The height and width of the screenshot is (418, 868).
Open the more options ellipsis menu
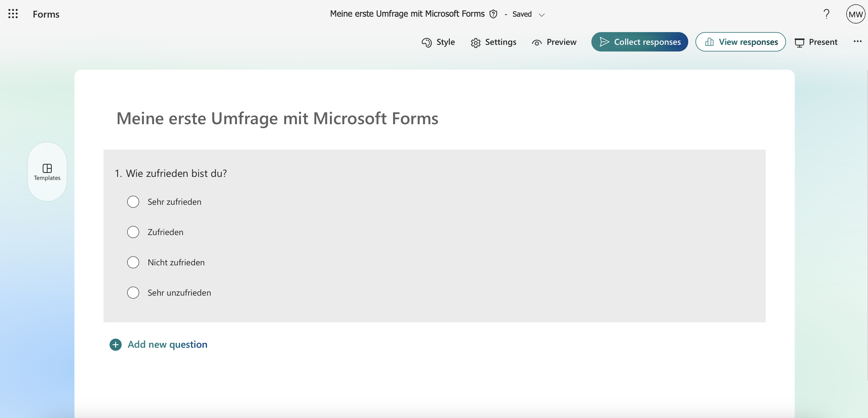857,41
